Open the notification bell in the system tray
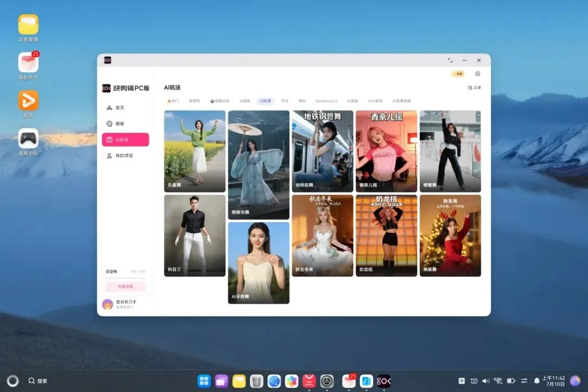The height and width of the screenshot is (392, 588). (x=537, y=381)
